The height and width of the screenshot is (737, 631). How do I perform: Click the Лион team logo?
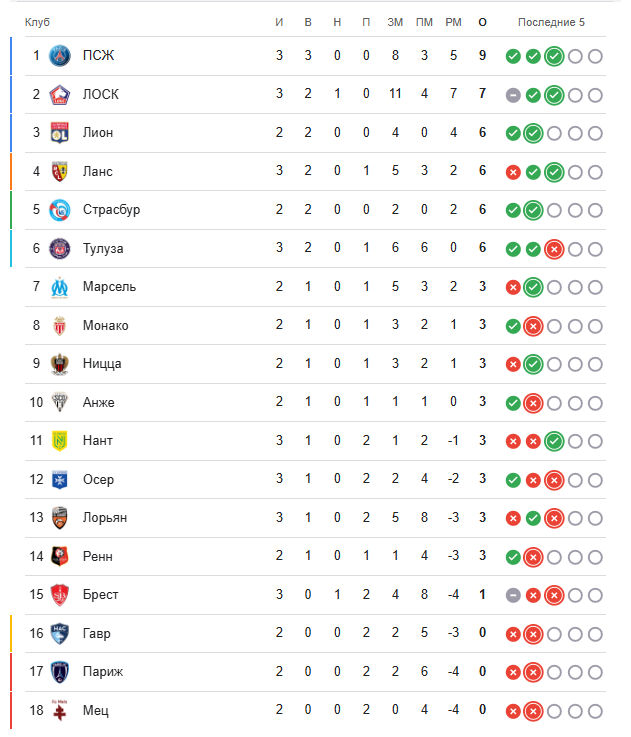61,133
